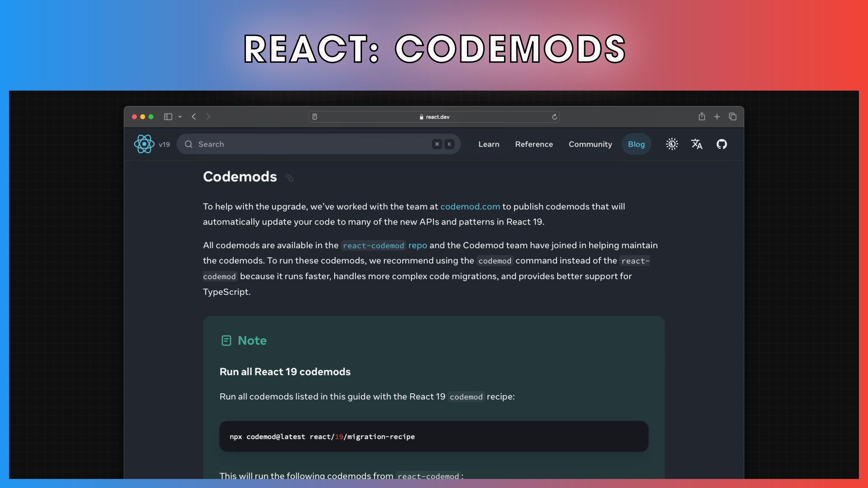Reload the page with refresh icon
868x488 pixels.
(554, 117)
